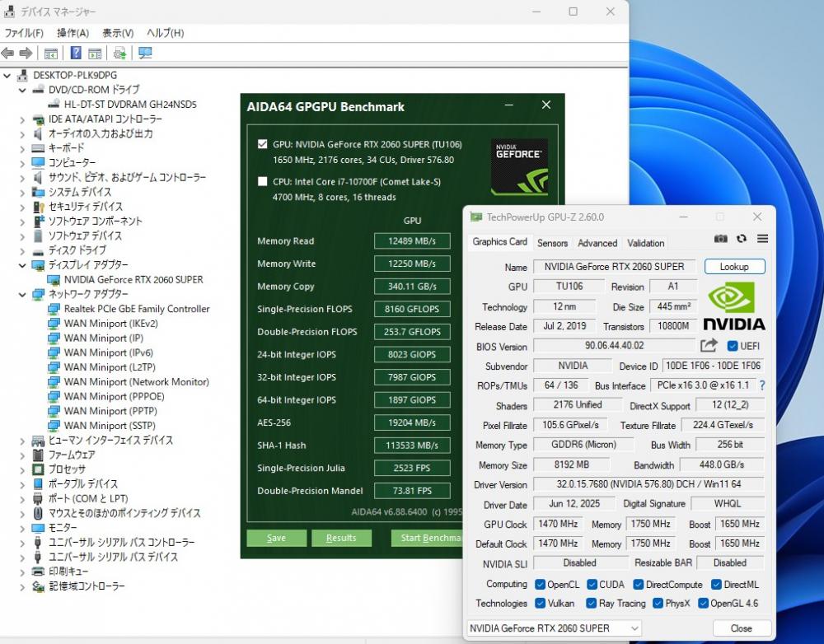Click the Forward arrow in Device Manager toolbar
Viewport: 824px width, 644px height.
(26, 53)
